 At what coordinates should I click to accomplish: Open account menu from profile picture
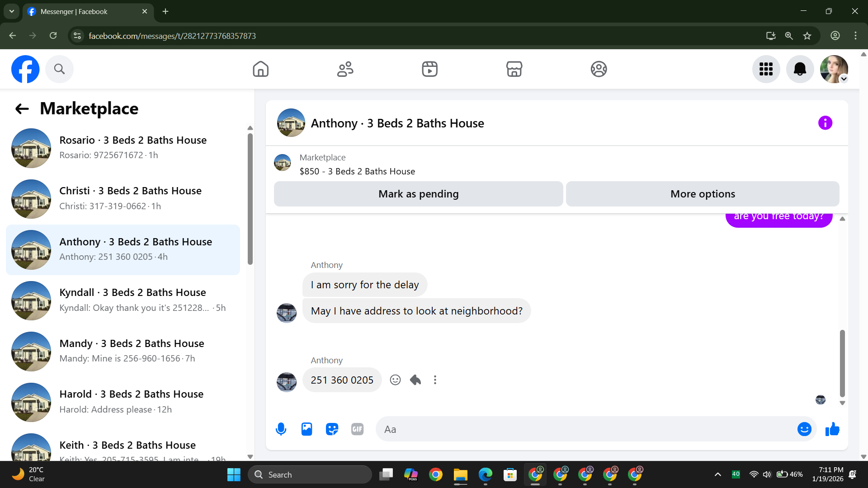(834, 69)
